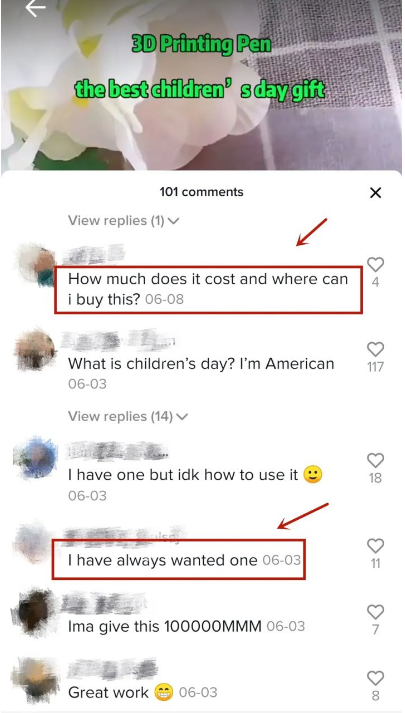The width and height of the screenshot is (405, 713).
Task: Open avatar of 'always wanted one' commenter
Action: 35,543
